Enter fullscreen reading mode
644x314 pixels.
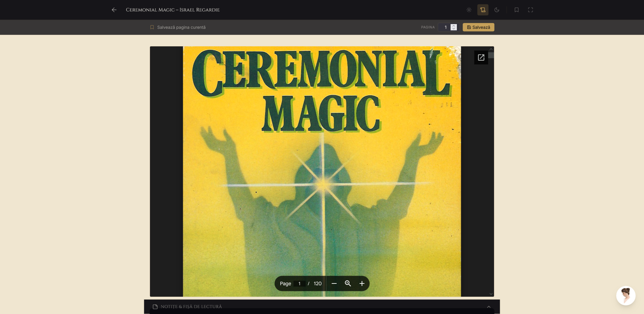[x=530, y=10]
